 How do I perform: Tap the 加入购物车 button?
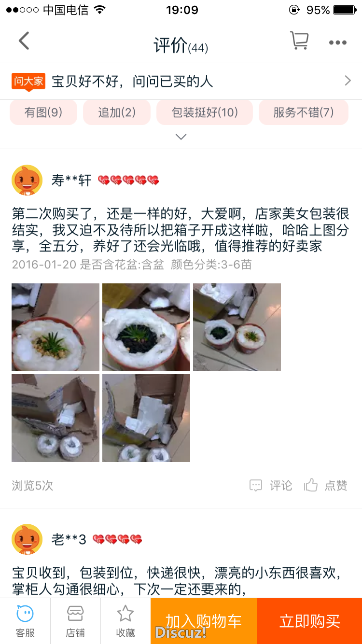click(204, 621)
